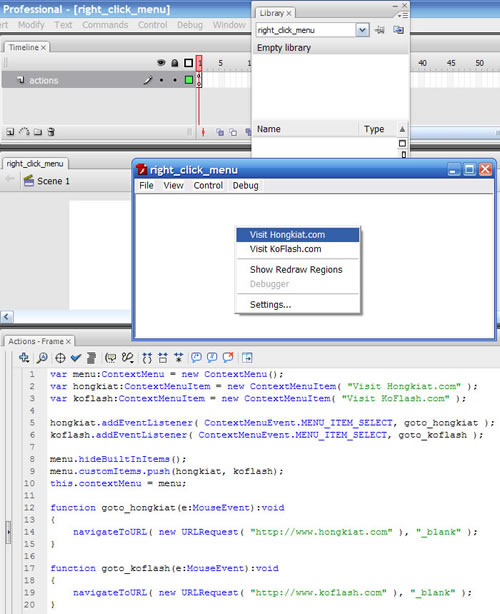This screenshot has height=614, width=500.
Task: Open File menu in right_click_menu window
Action: [146, 186]
